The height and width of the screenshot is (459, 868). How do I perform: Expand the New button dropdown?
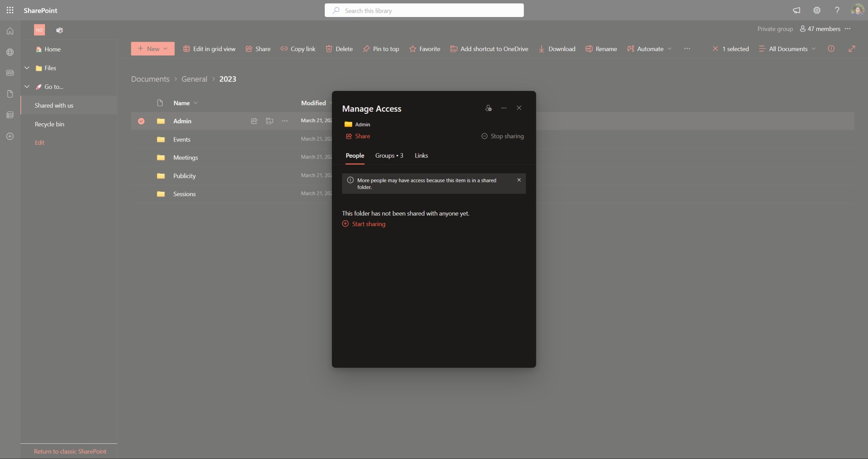pos(153,49)
